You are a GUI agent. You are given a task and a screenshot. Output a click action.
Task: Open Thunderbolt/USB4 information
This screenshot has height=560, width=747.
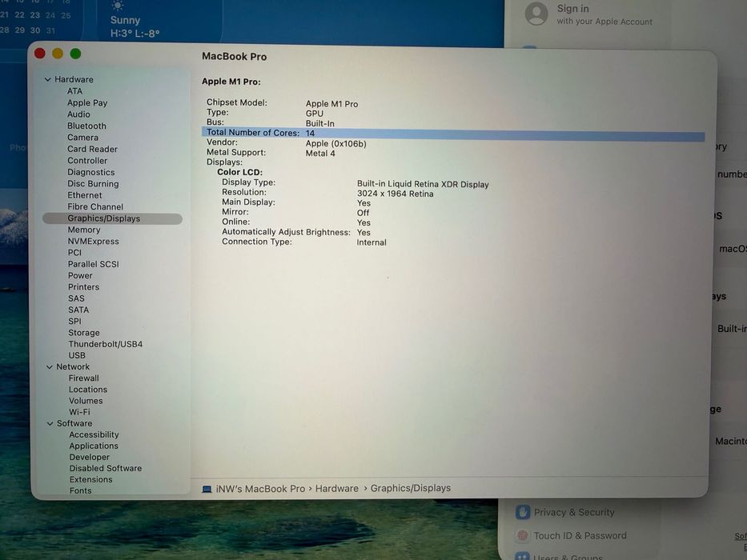(106, 344)
